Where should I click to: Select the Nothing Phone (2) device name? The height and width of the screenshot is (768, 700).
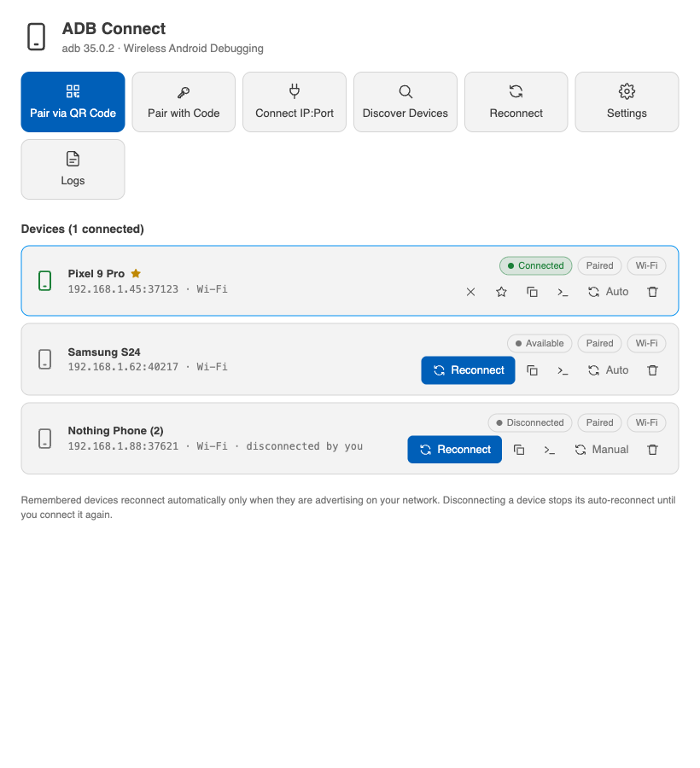click(115, 431)
